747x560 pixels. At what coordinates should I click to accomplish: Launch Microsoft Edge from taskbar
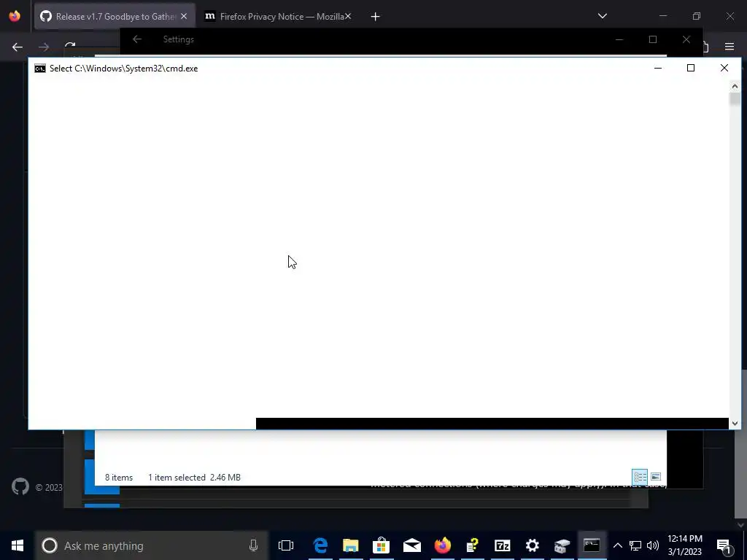[x=320, y=545]
